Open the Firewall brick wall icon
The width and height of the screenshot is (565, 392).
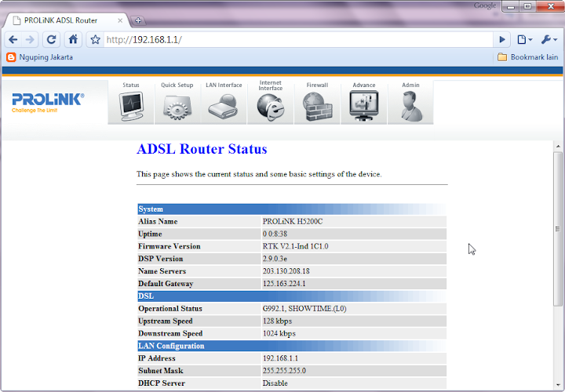point(317,107)
